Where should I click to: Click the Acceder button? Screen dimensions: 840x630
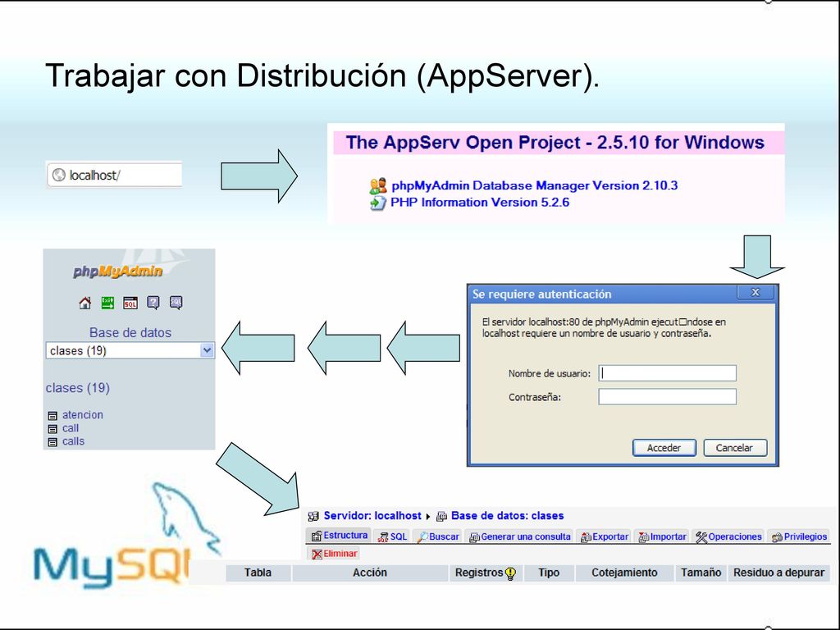click(664, 448)
